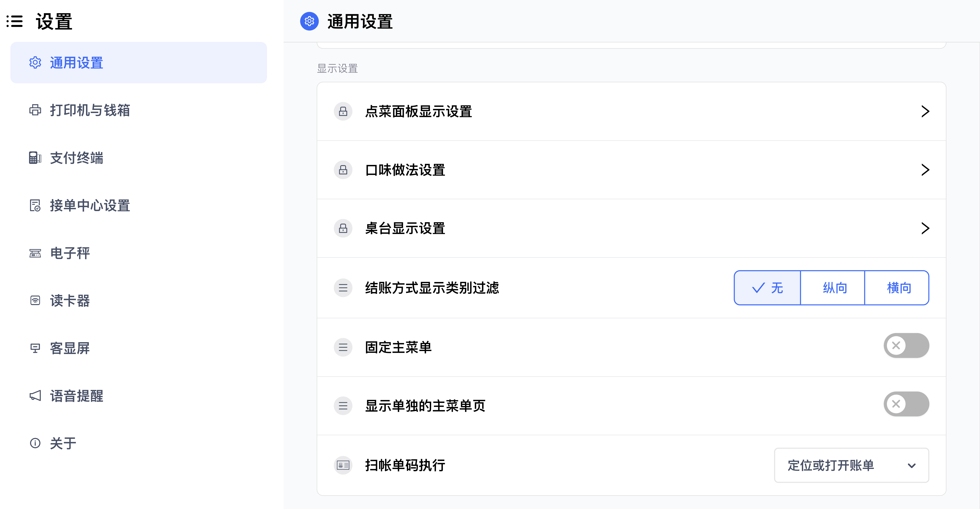Click the info icon for 关于
The height and width of the screenshot is (509, 980).
35,443
